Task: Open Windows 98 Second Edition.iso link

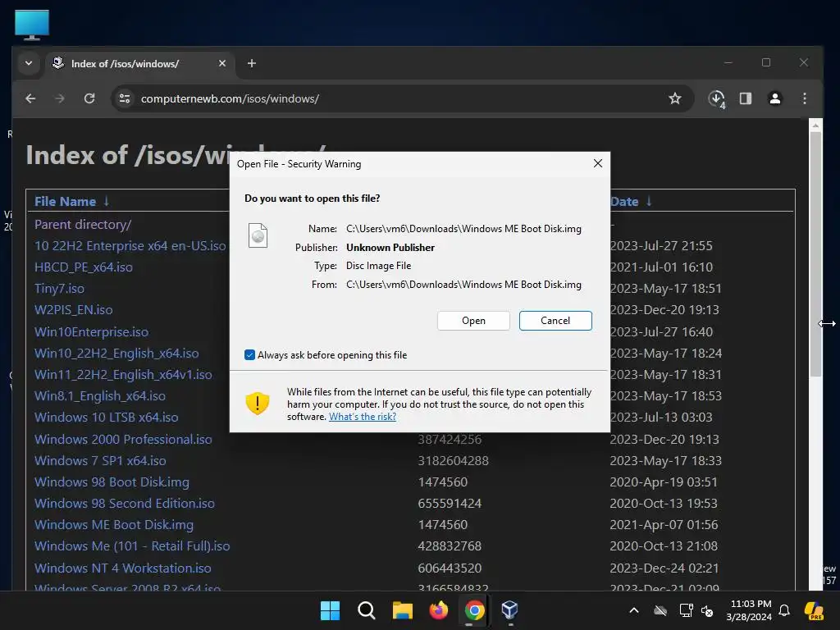Action: click(125, 504)
